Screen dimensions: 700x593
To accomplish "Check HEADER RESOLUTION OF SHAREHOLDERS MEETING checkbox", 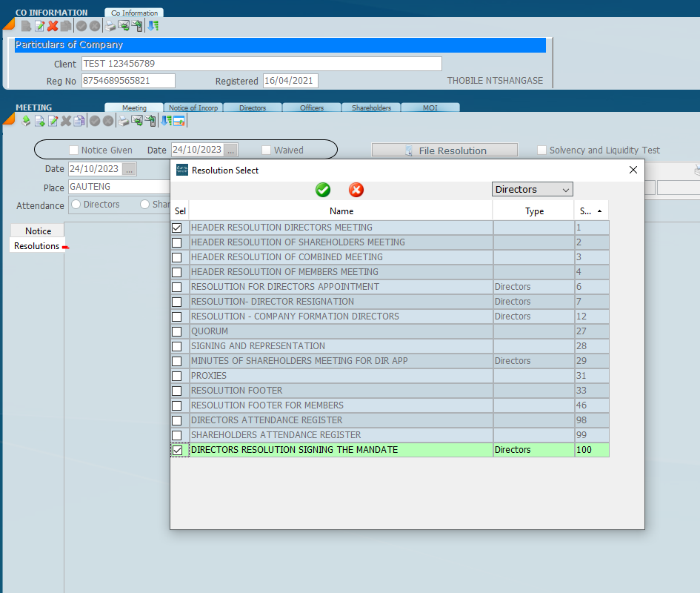I will pyautogui.click(x=177, y=242).
